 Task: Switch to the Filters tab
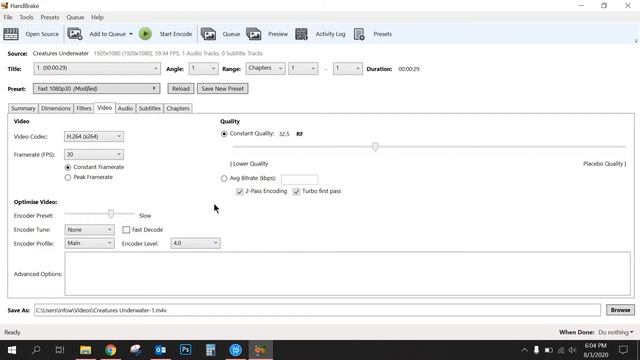84,109
